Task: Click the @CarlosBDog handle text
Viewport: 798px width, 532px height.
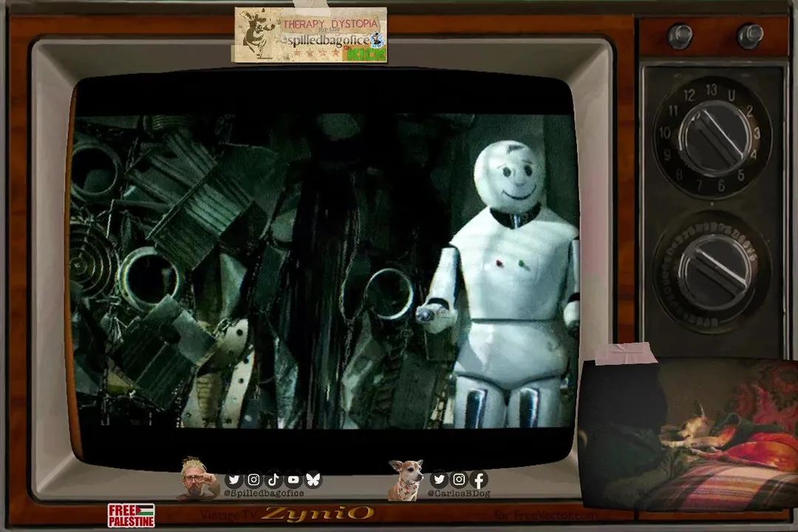Action: (459, 494)
